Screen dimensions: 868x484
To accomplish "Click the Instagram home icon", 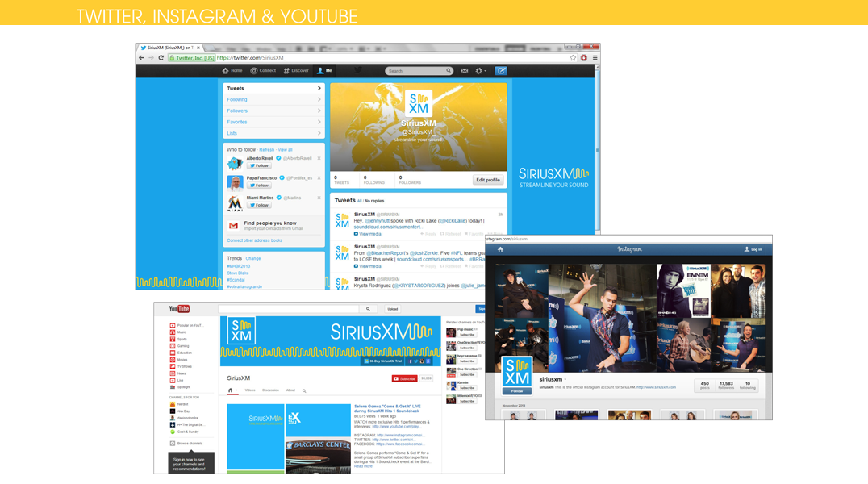I will tap(500, 249).
